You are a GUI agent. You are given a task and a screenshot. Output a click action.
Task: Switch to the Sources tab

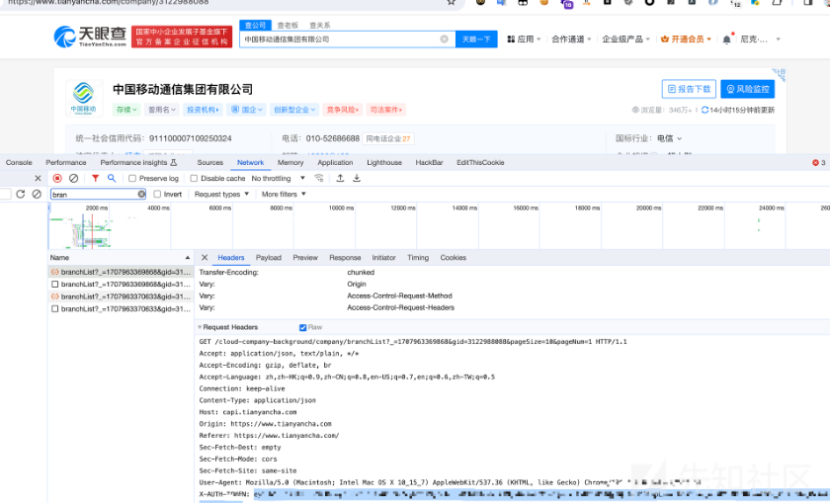tap(210, 162)
